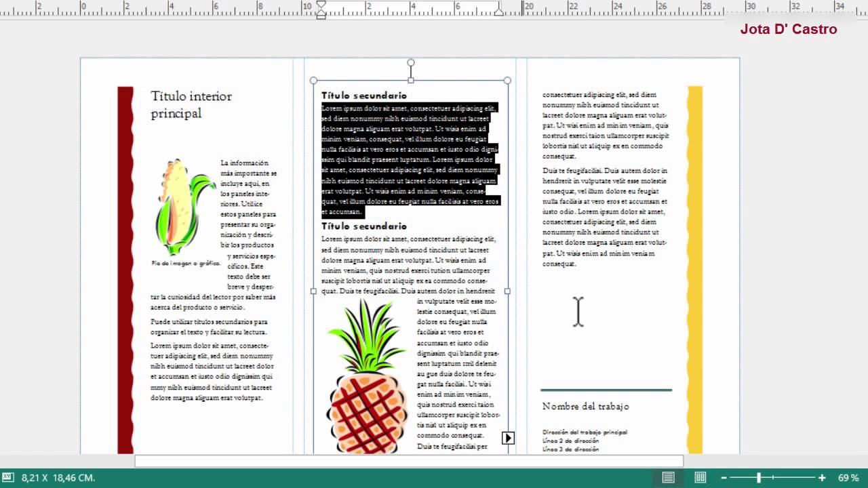The width and height of the screenshot is (868, 488).
Task: Click the left middle text box sizing handle
Action: [313, 291]
